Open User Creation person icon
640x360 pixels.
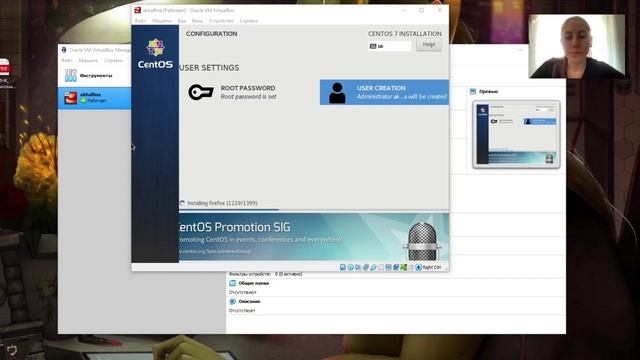point(337,93)
